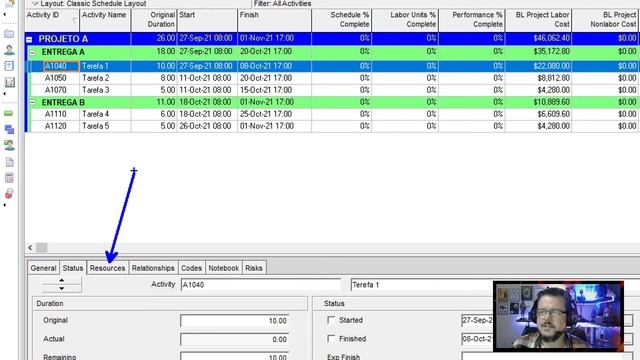The height and width of the screenshot is (360, 640).
Task: Click the Tarefa 4 activity name cell
Action: click(105, 114)
